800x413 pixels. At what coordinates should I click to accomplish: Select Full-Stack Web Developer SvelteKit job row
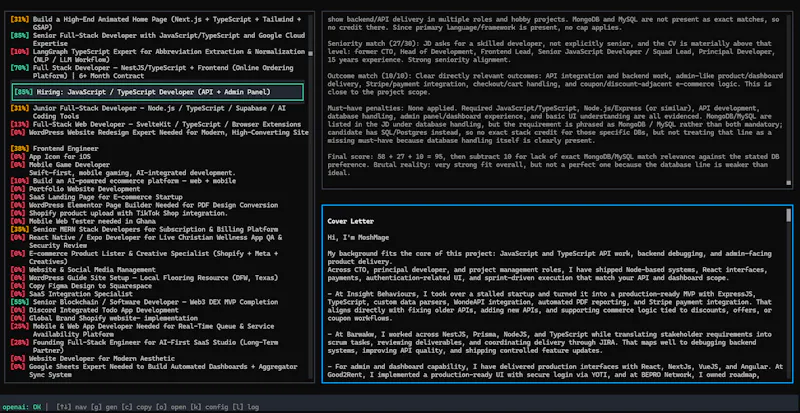(156, 125)
